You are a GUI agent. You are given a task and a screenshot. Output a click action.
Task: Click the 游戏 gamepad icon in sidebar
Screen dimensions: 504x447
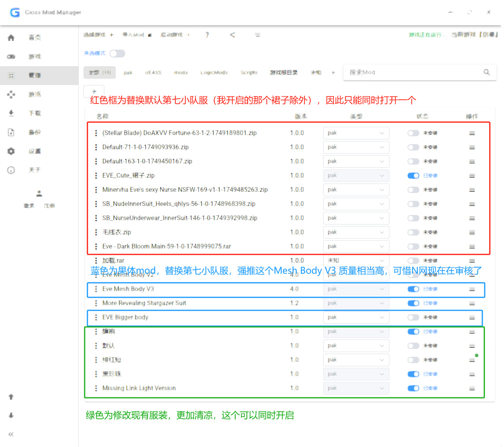11,57
